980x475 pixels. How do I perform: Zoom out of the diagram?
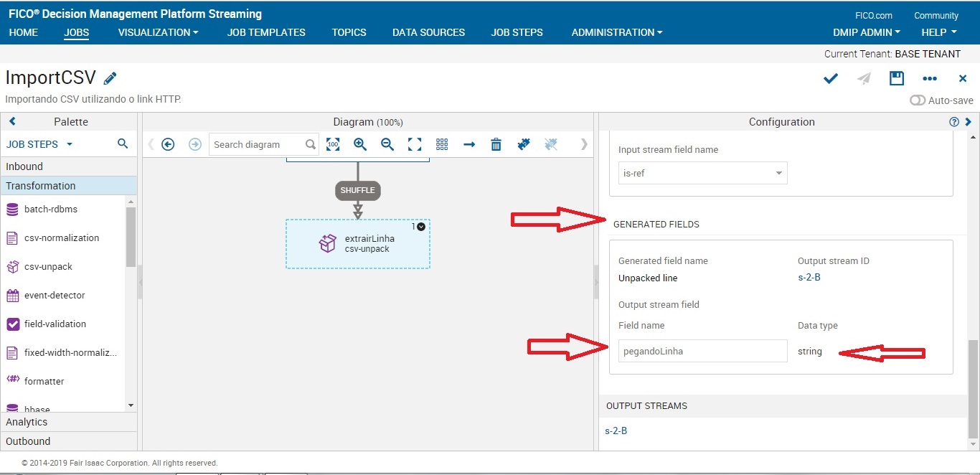[x=387, y=144]
